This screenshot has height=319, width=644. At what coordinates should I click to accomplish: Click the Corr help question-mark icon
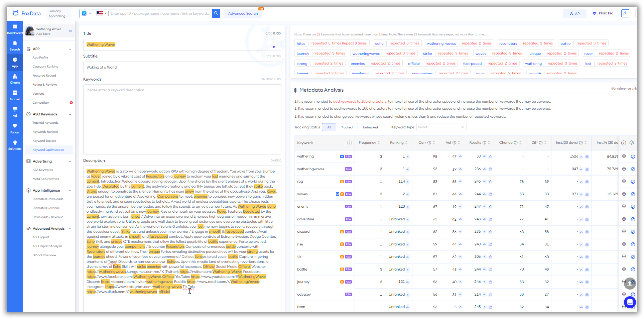pyautogui.click(x=429, y=143)
